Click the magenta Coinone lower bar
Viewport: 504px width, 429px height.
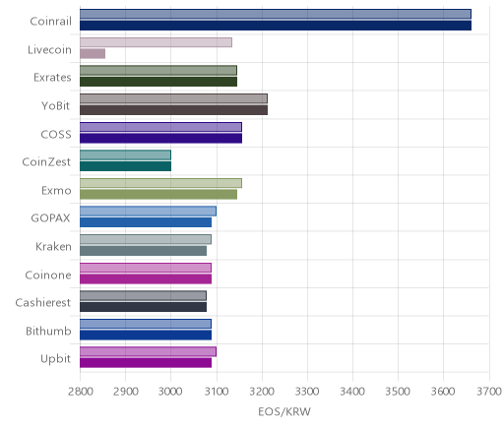(x=146, y=279)
